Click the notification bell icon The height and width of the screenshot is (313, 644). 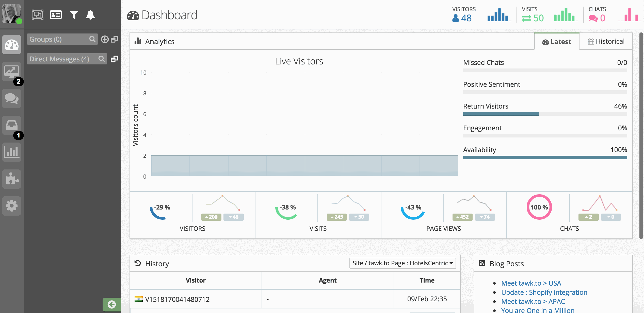[x=90, y=15]
